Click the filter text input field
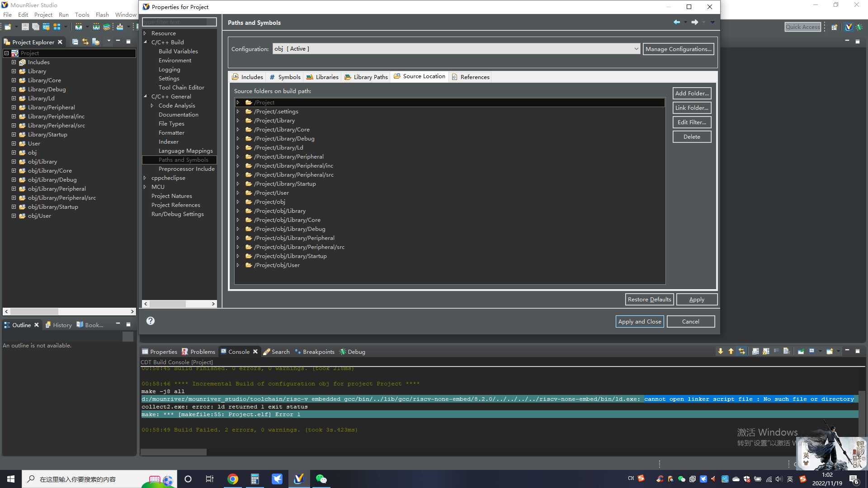The height and width of the screenshot is (488, 868). coord(176,22)
